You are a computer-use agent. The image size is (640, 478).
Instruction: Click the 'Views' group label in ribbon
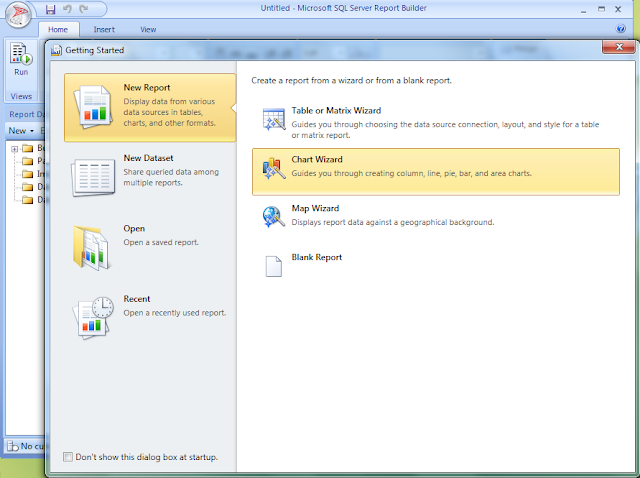tap(21, 96)
